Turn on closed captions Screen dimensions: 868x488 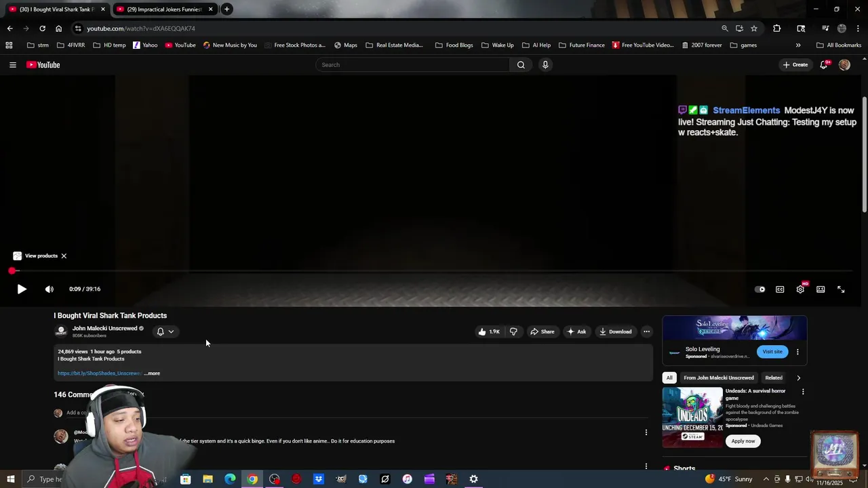click(x=780, y=289)
